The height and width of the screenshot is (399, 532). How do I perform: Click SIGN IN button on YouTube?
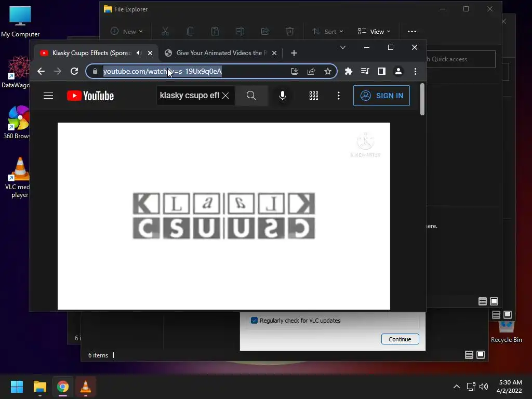pyautogui.click(x=381, y=96)
